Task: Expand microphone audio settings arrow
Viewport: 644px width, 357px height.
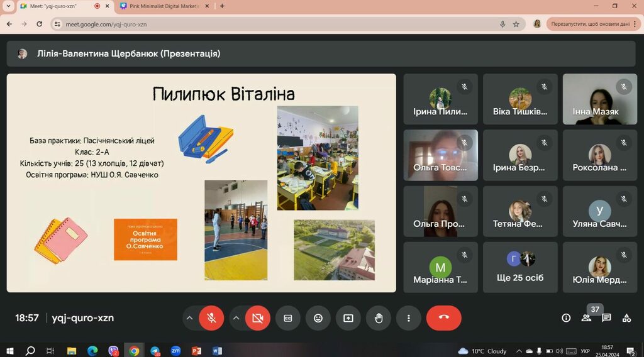Action: 189,318
